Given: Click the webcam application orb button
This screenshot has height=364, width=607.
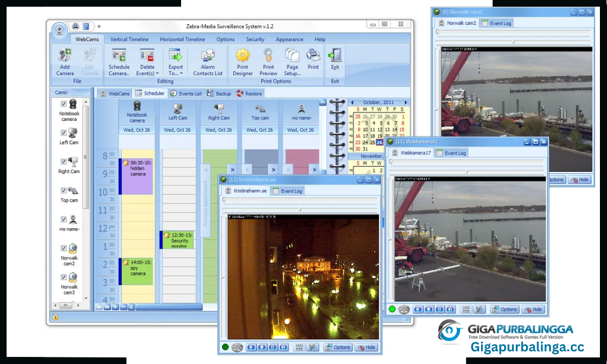Looking at the screenshot, I should [x=60, y=30].
